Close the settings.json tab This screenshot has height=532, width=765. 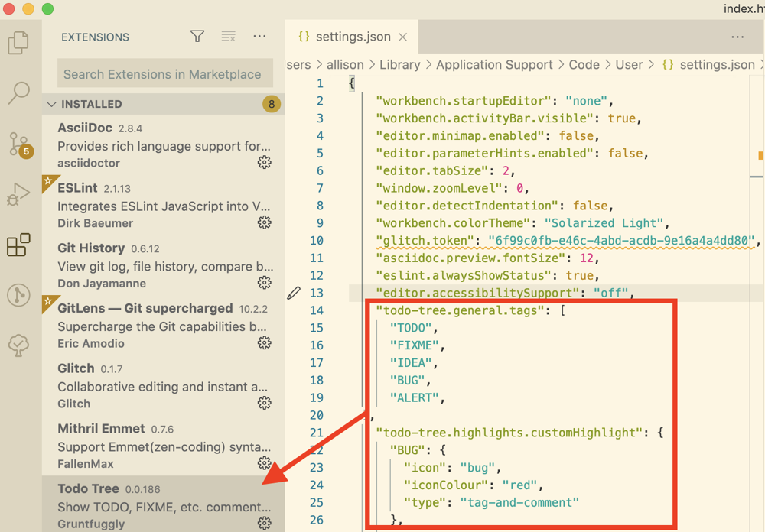(403, 37)
